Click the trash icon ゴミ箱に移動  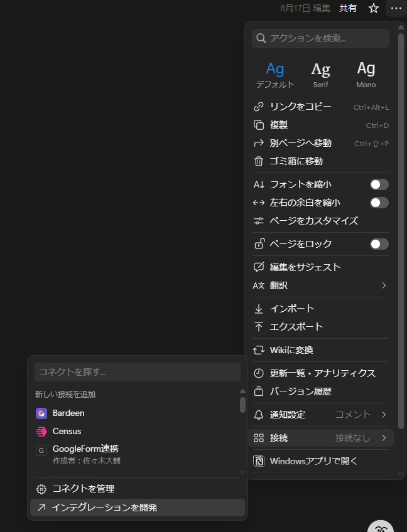pyautogui.click(x=258, y=161)
